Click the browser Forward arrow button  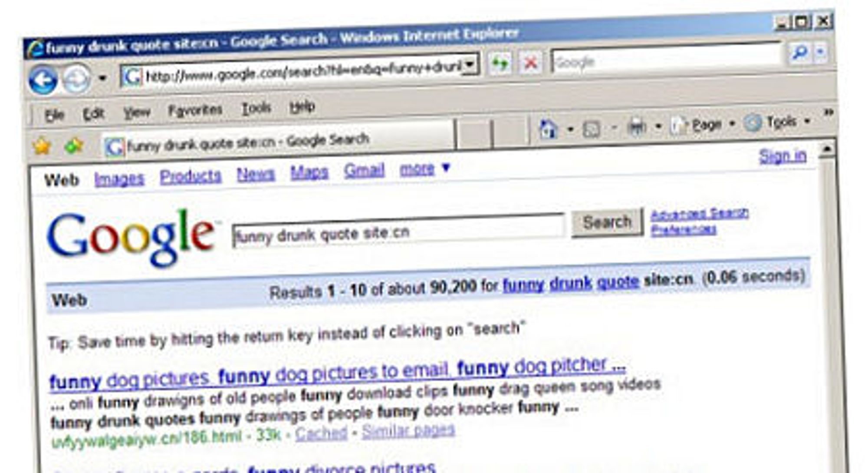point(77,79)
